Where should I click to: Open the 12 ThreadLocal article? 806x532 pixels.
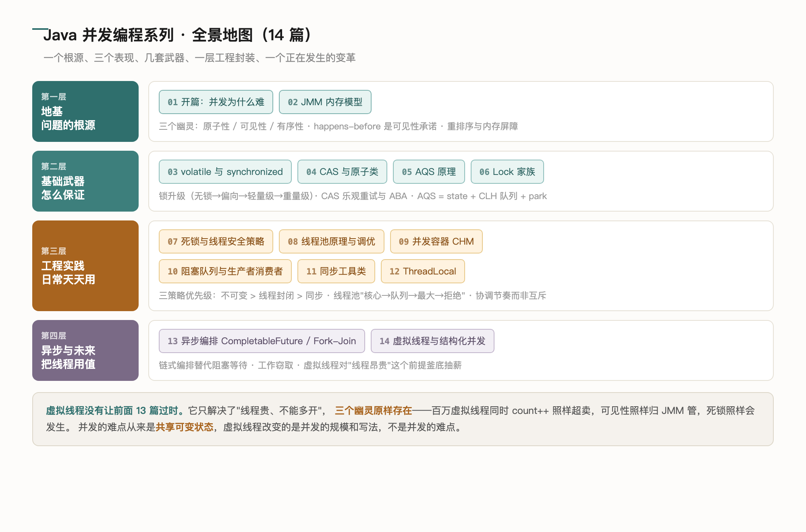point(423,271)
